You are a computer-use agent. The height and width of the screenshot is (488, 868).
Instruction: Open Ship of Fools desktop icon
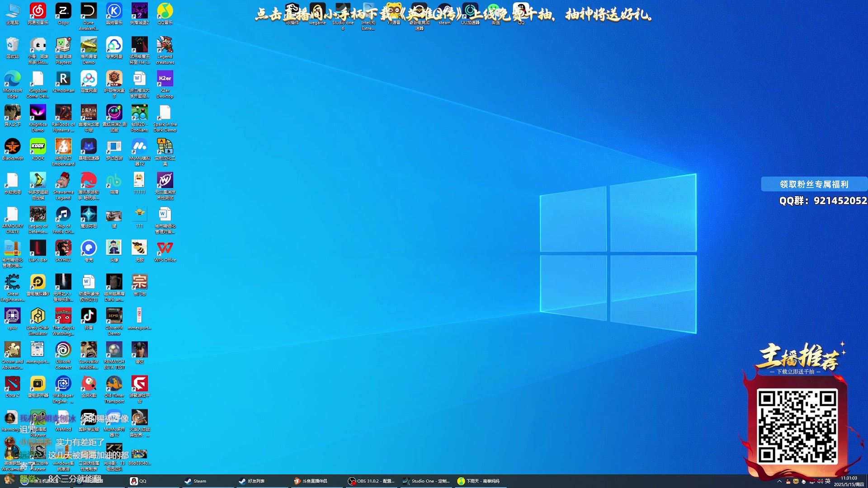point(63,220)
